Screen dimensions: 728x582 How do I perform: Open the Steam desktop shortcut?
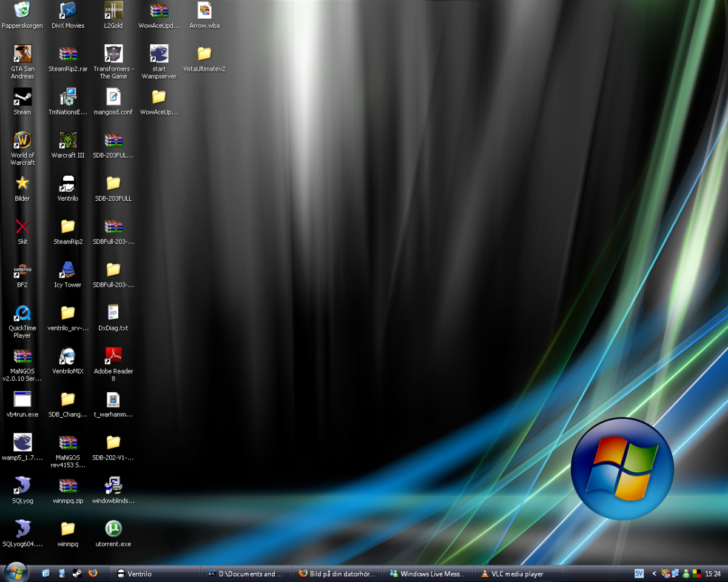pos(22,98)
